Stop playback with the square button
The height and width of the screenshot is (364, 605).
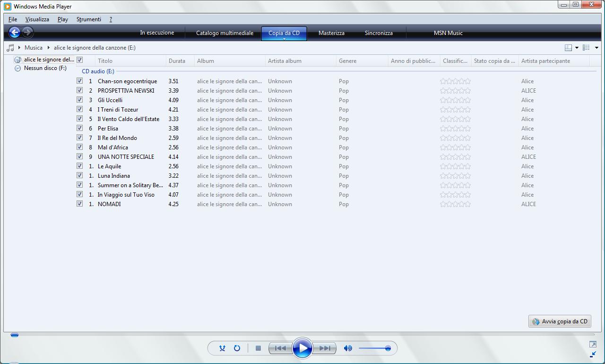pos(258,348)
